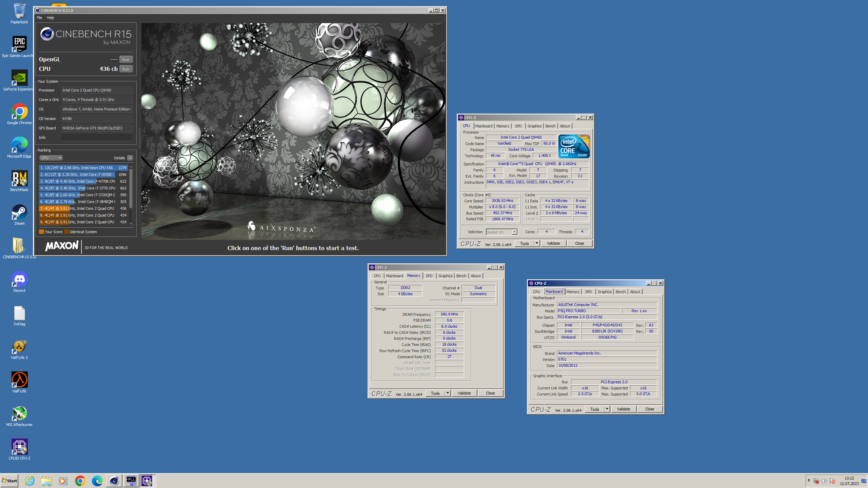This screenshot has width=868, height=488.
Task: Open the GeForce Experience desktop icon
Action: [x=19, y=80]
